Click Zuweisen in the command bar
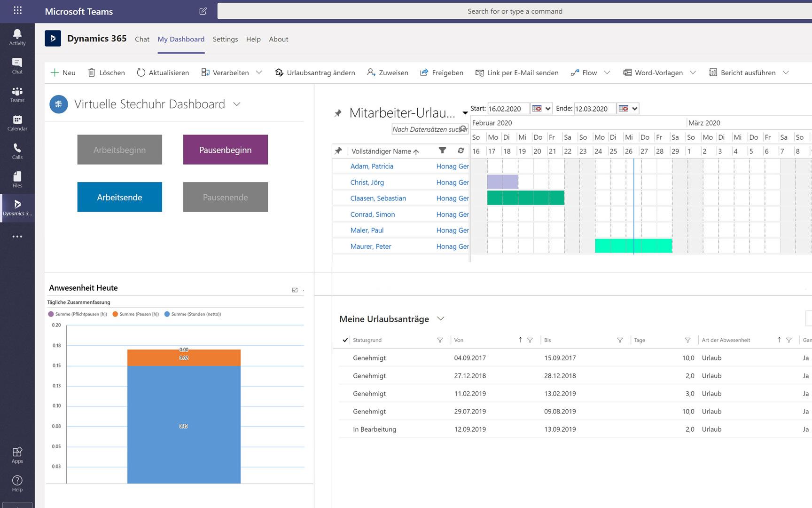The image size is (812, 508). coord(388,72)
